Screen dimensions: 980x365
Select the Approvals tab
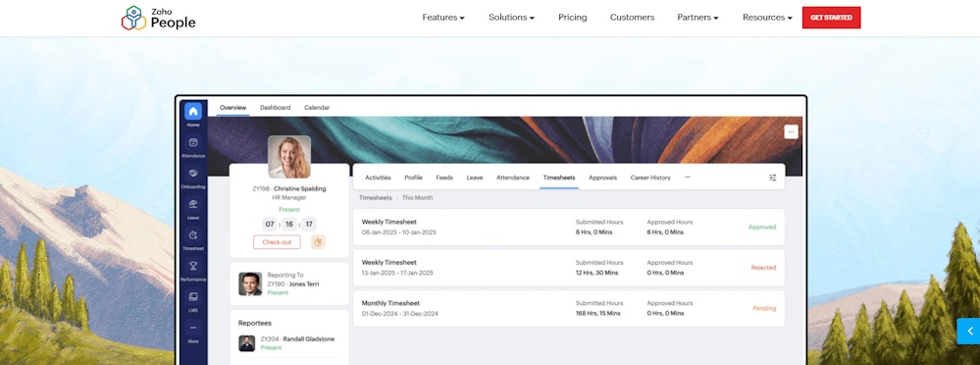[602, 178]
